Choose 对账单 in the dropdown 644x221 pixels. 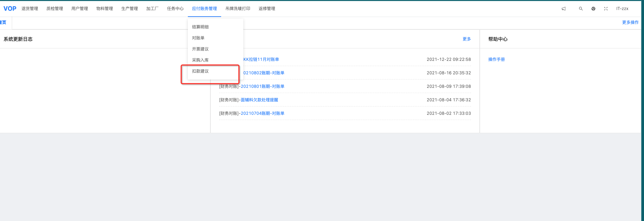198,38
